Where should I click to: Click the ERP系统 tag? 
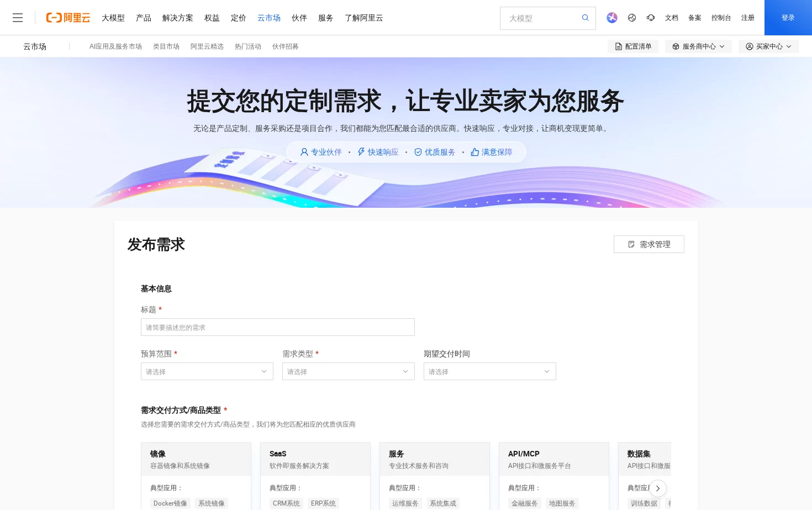click(323, 503)
